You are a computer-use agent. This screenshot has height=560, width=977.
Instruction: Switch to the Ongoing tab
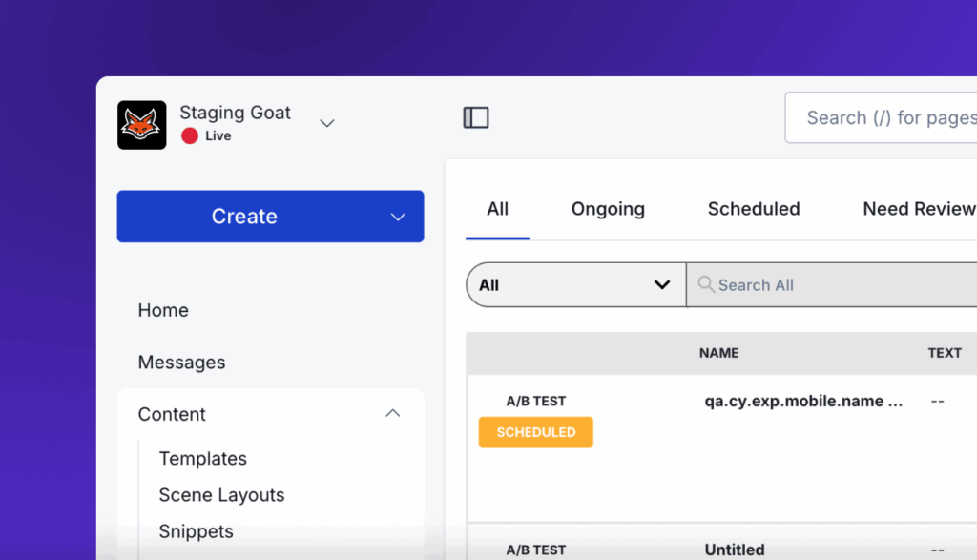(x=608, y=209)
